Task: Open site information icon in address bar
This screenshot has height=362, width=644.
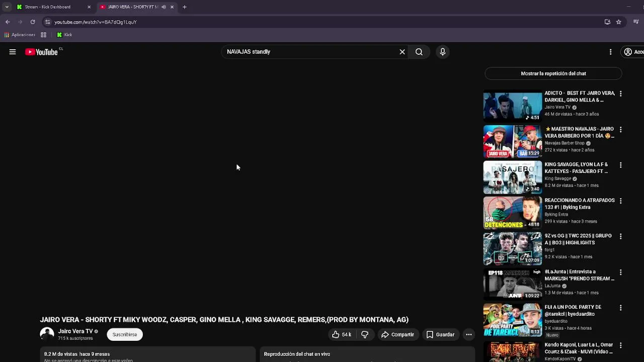Action: click(x=47, y=22)
